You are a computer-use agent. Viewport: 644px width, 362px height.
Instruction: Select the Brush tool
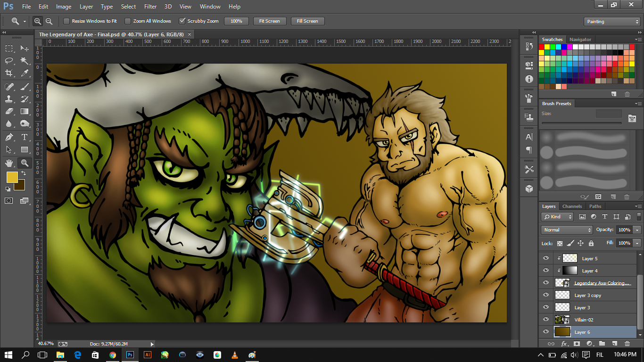coord(25,86)
